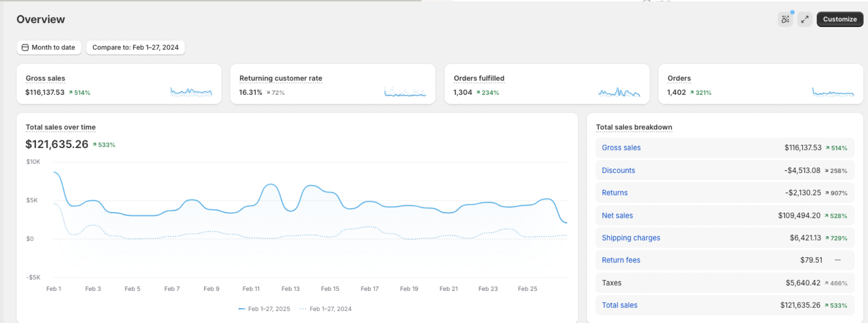Click the Orders fulfilled sparkline chart
The image size is (868, 323).
pos(619,92)
